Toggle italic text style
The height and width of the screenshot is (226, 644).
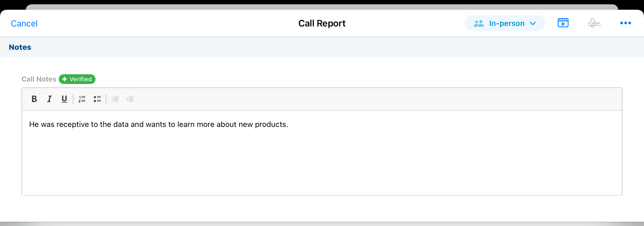(x=49, y=99)
